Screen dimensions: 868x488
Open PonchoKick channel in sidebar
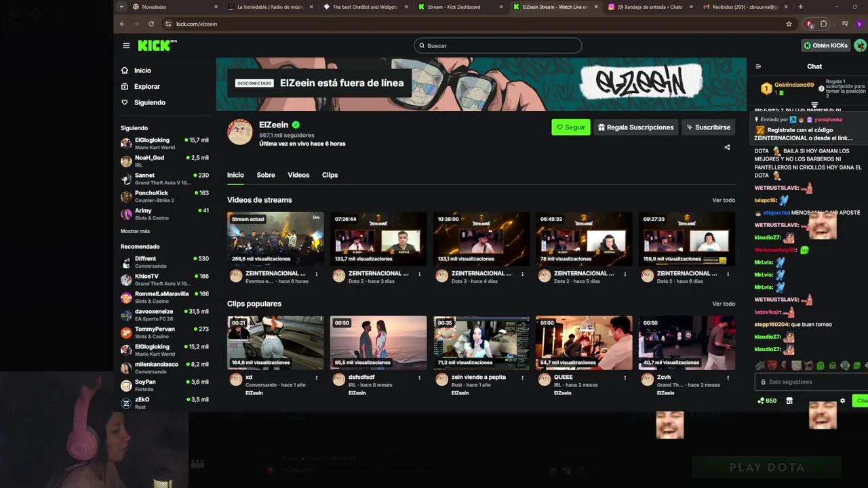(165, 197)
